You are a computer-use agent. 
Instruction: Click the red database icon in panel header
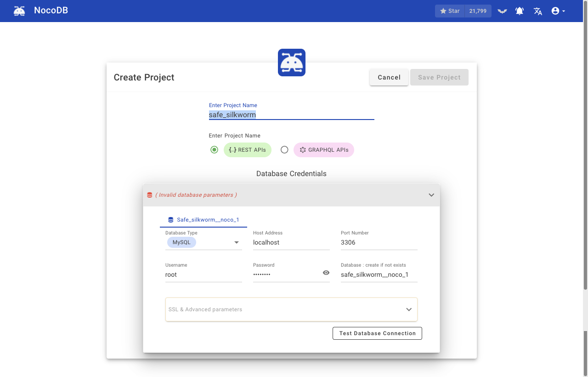(149, 195)
